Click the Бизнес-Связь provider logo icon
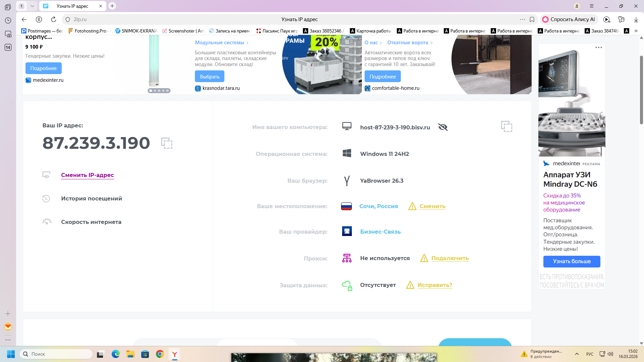 click(347, 231)
